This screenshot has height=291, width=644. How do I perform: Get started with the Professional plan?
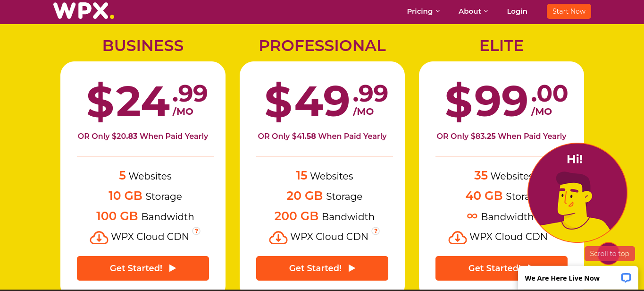(322, 268)
